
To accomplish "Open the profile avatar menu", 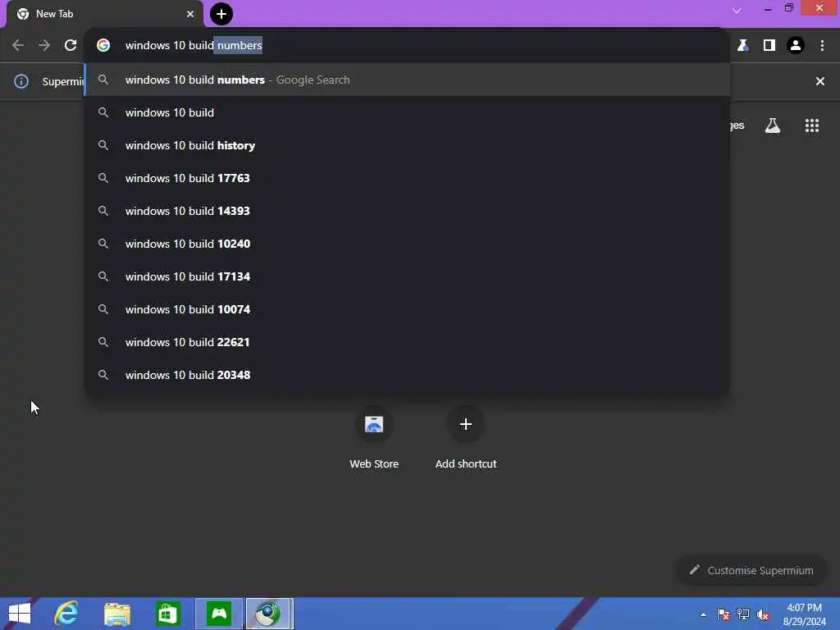I will 796,46.
